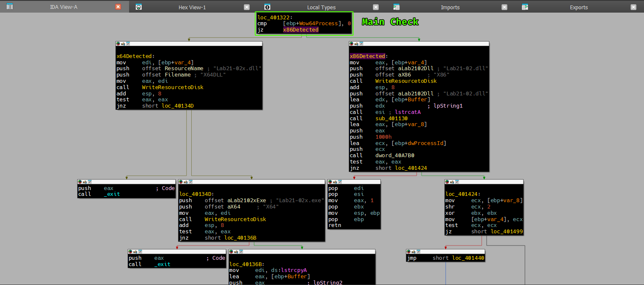Click the Hex View-1 tab icon
Viewport: 644px width, 285px height.
[x=139, y=7]
